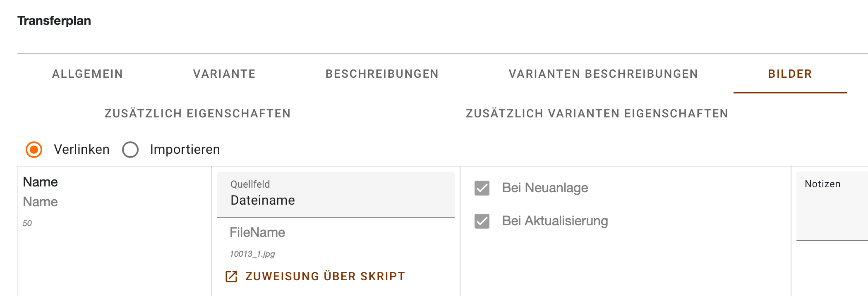Select the Bilder tab

[790, 74]
